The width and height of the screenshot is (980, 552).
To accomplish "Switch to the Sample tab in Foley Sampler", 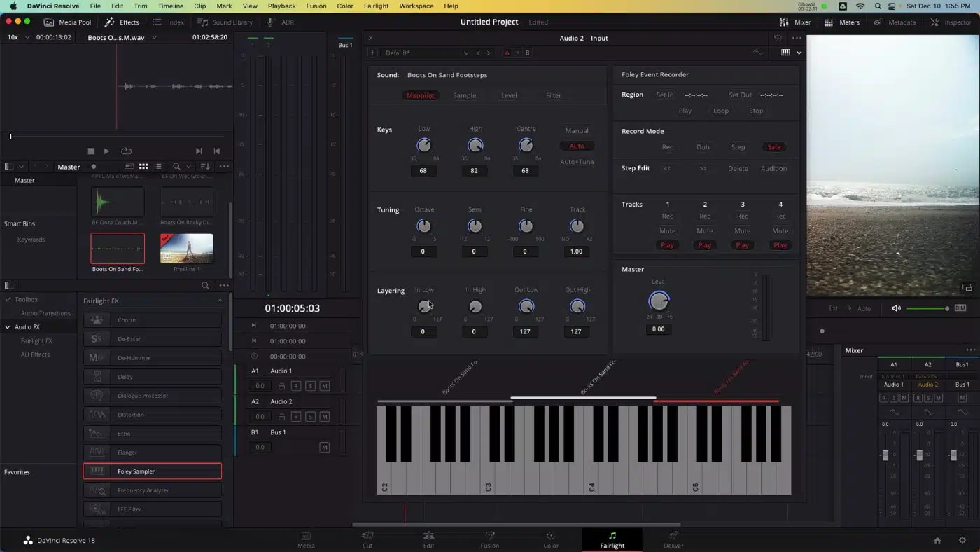I will pos(465,95).
